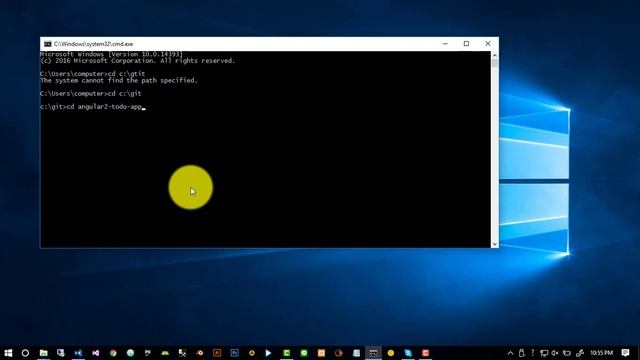This screenshot has width=640, height=360.
Task: Click the green globe taskbar icon
Action: click(130, 353)
